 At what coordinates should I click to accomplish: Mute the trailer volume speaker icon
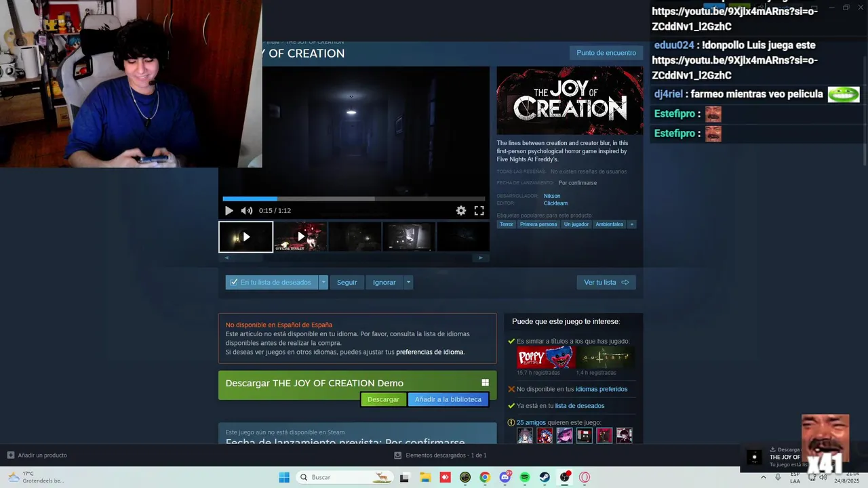pos(247,211)
